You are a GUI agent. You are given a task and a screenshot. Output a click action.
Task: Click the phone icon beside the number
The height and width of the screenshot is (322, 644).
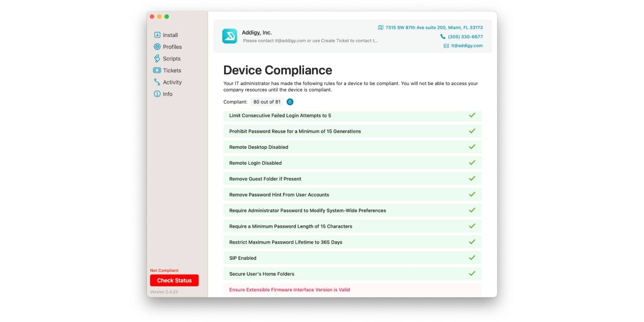pyautogui.click(x=443, y=37)
